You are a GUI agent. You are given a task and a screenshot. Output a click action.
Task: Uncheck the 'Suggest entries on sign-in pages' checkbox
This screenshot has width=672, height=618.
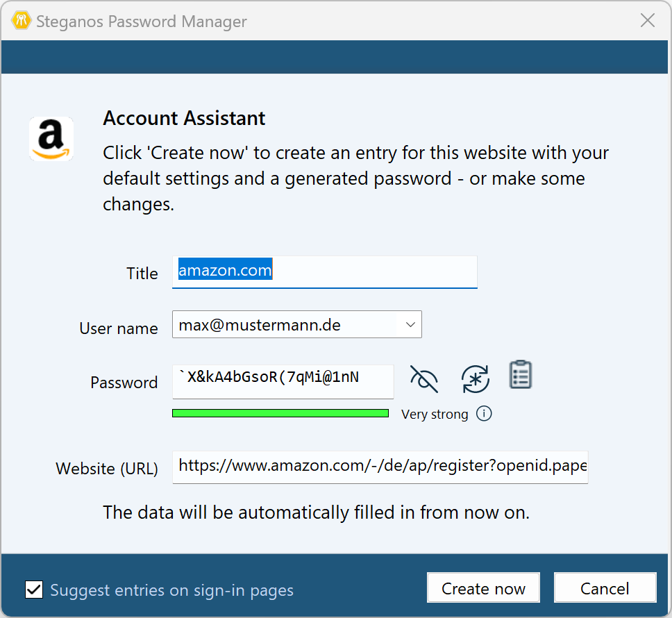(34, 590)
